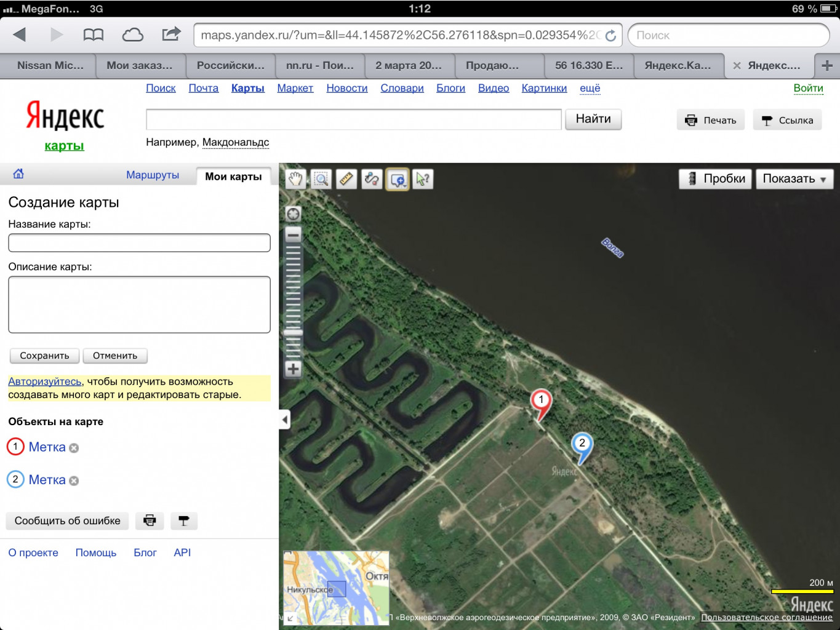This screenshot has height=630, width=840.
Task: Click the print icon below objects list
Action: coord(150,520)
